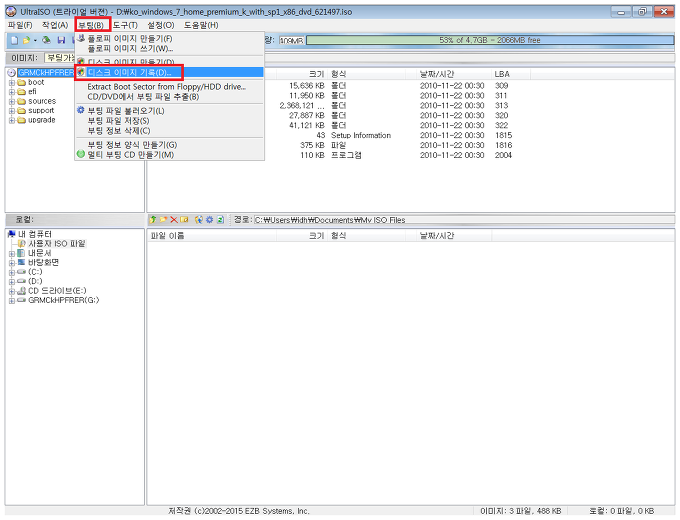The width and height of the screenshot is (680, 520).
Task: Click the New image toolbar icon
Action: tap(14, 40)
